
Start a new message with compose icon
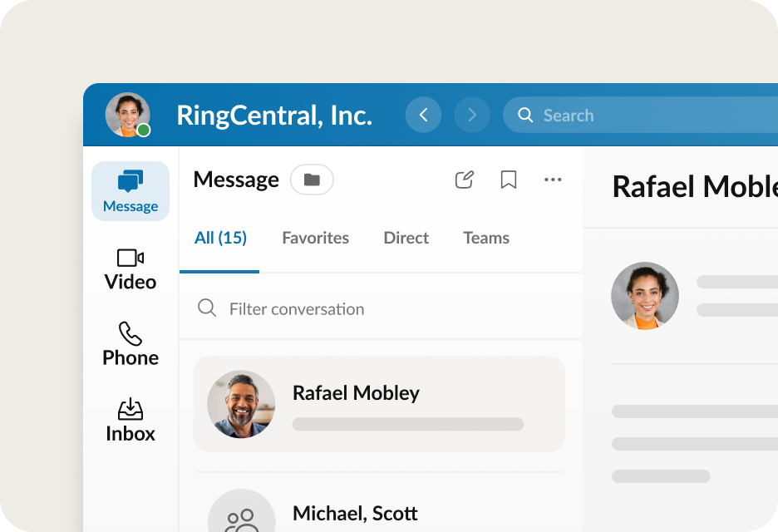(x=464, y=180)
